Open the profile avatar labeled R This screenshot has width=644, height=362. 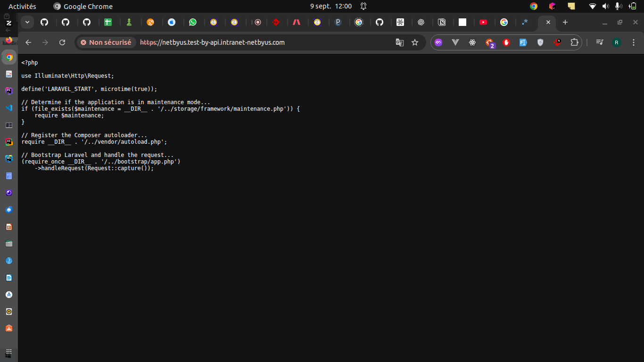617,42
